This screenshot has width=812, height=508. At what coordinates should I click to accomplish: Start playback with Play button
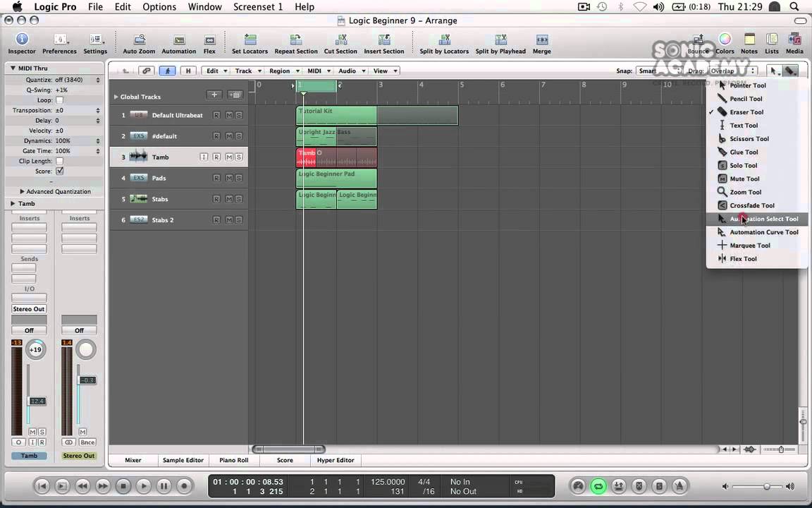pyautogui.click(x=144, y=486)
